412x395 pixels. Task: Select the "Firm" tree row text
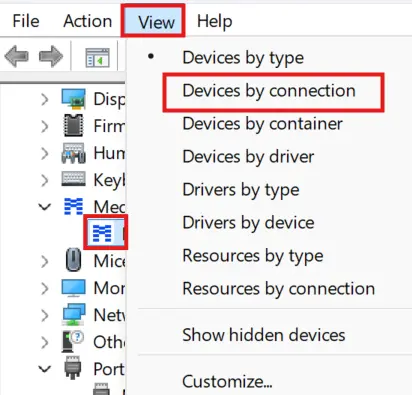(109, 126)
